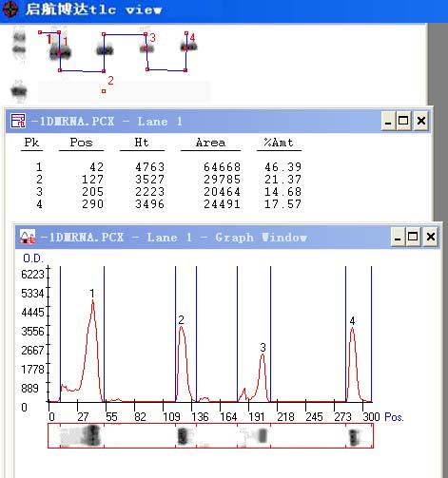Click the Graph Window title bar icon

[28, 237]
